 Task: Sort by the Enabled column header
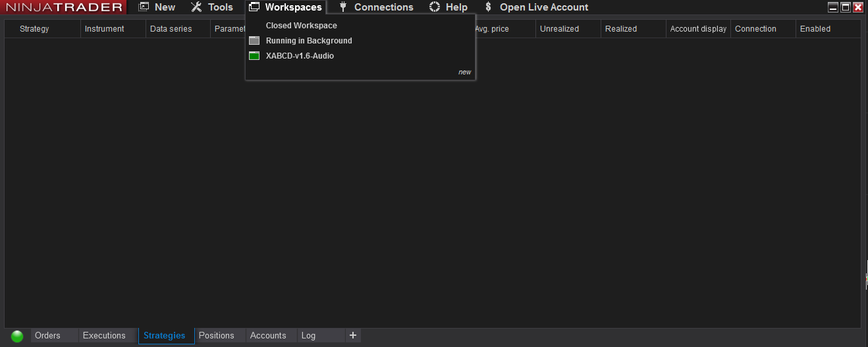[815, 29]
